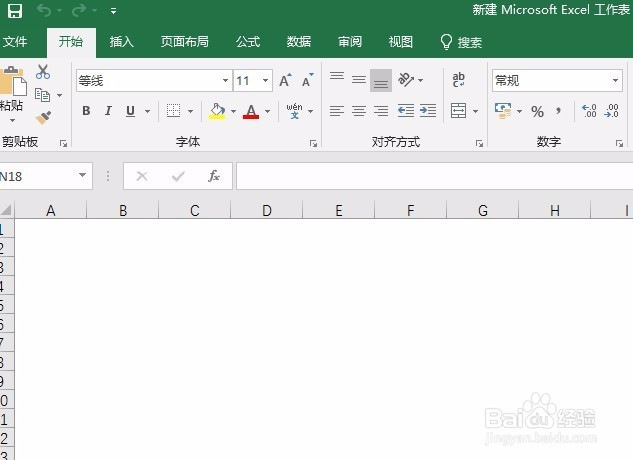The height and width of the screenshot is (460, 633).
Task: Switch to the 视图 ribbon tab
Action: click(400, 42)
